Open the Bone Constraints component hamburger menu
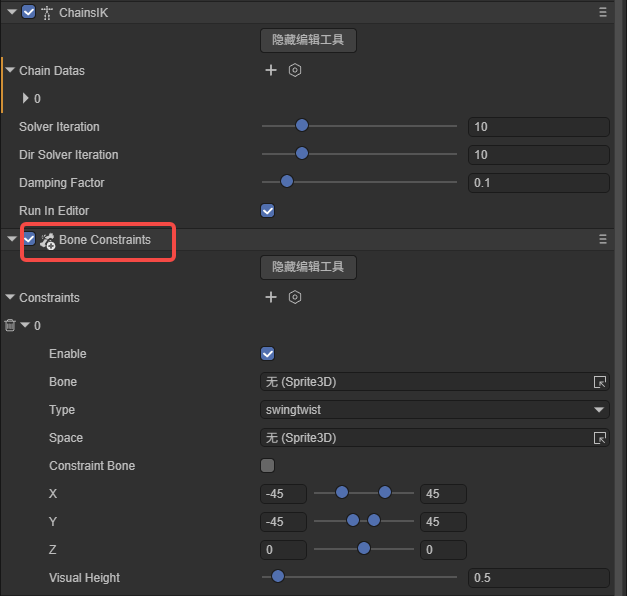This screenshot has width=627, height=596. click(x=602, y=240)
